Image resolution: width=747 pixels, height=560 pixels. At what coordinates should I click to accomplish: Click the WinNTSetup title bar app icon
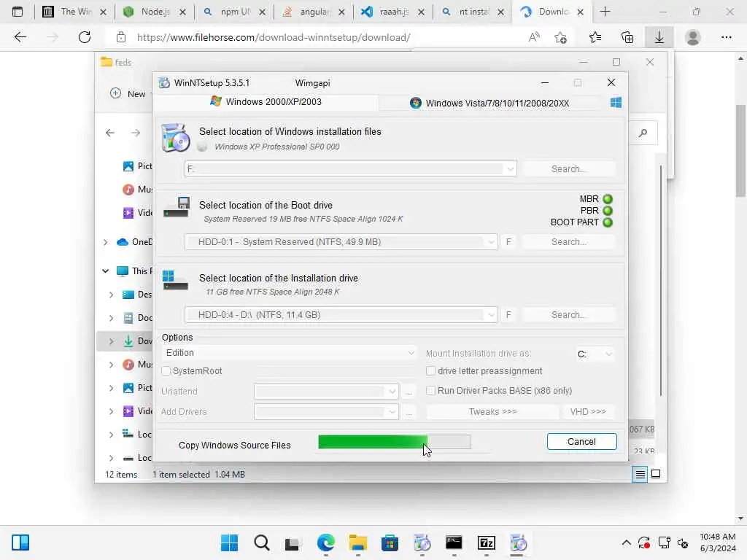point(164,83)
